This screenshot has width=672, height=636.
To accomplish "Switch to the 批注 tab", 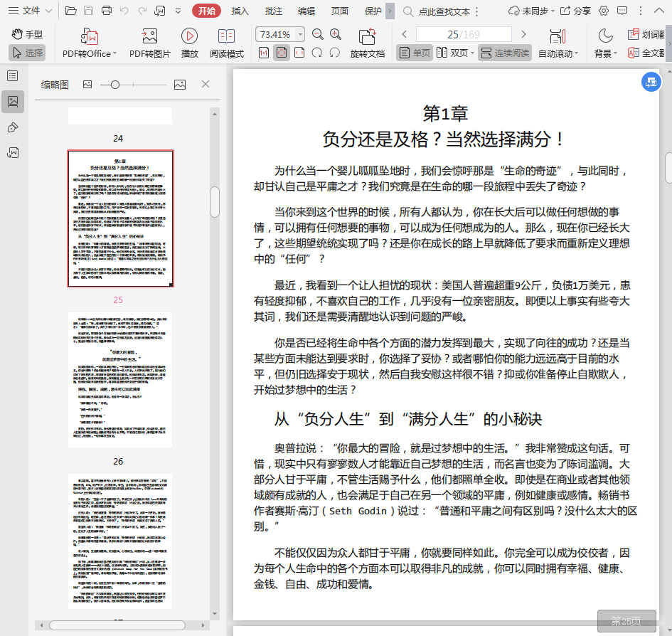I will [x=274, y=11].
